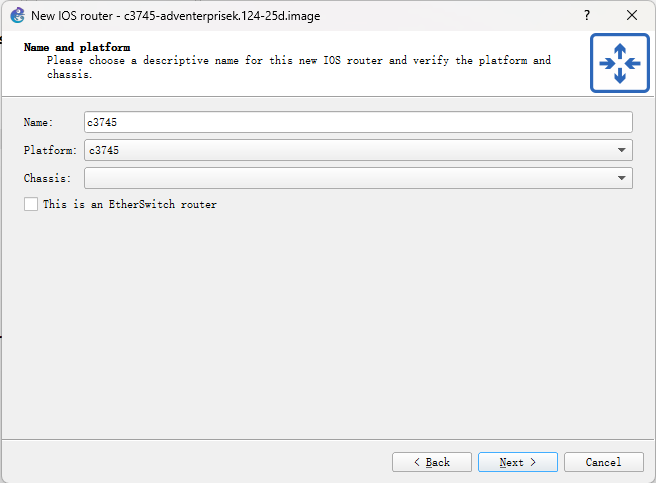Click the GNS3 icon in title bar
This screenshot has height=483, width=656.
coord(16,15)
